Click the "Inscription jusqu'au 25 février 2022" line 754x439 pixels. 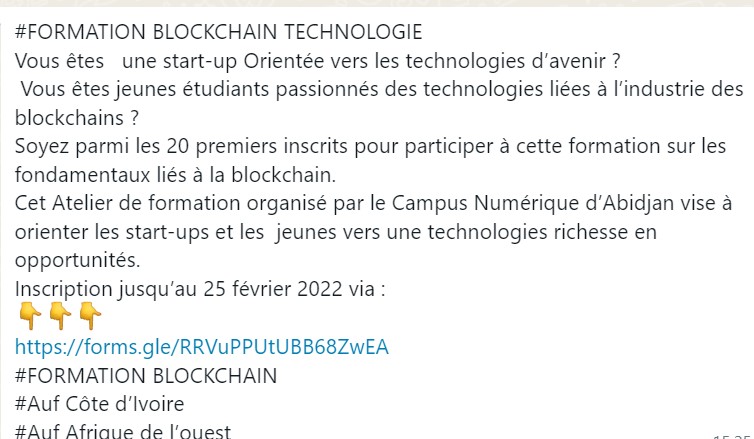(200, 289)
